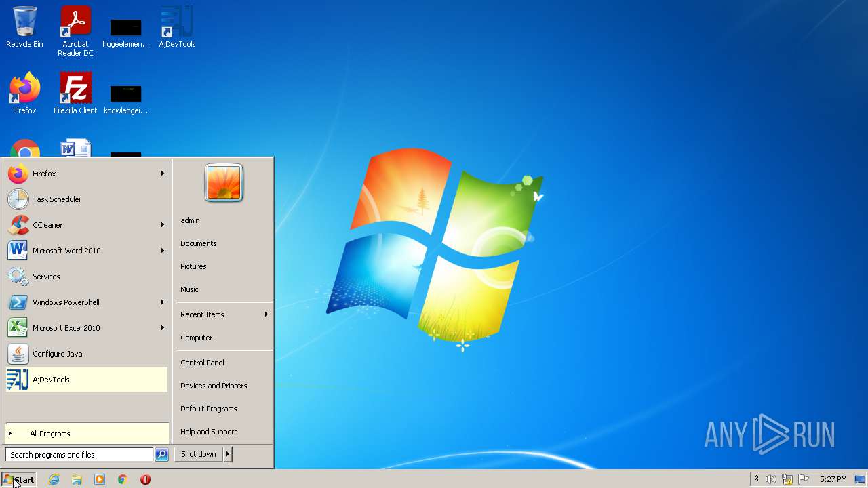Viewport: 868px width, 488px height.
Task: Focus the Search programs and files box
Action: click(79, 455)
